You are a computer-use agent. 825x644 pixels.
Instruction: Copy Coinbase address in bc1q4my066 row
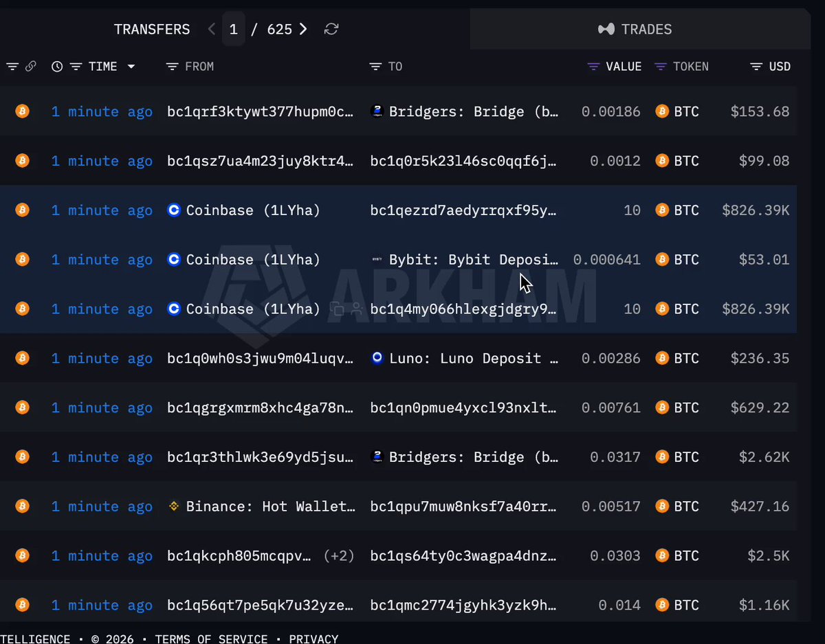point(337,309)
